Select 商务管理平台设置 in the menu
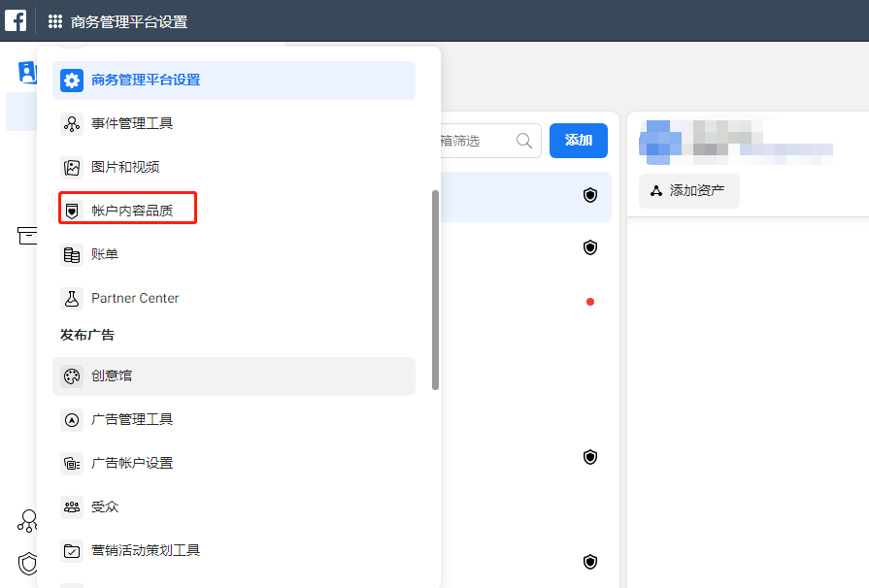The width and height of the screenshot is (869, 588). tap(146, 81)
